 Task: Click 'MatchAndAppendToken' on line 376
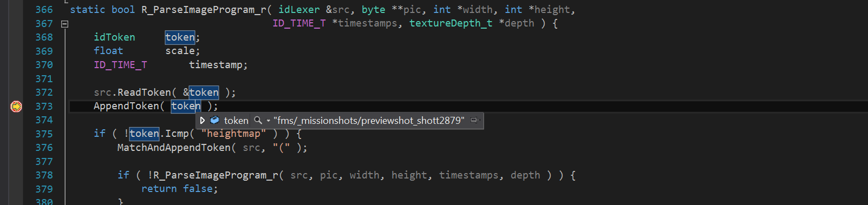(x=174, y=148)
